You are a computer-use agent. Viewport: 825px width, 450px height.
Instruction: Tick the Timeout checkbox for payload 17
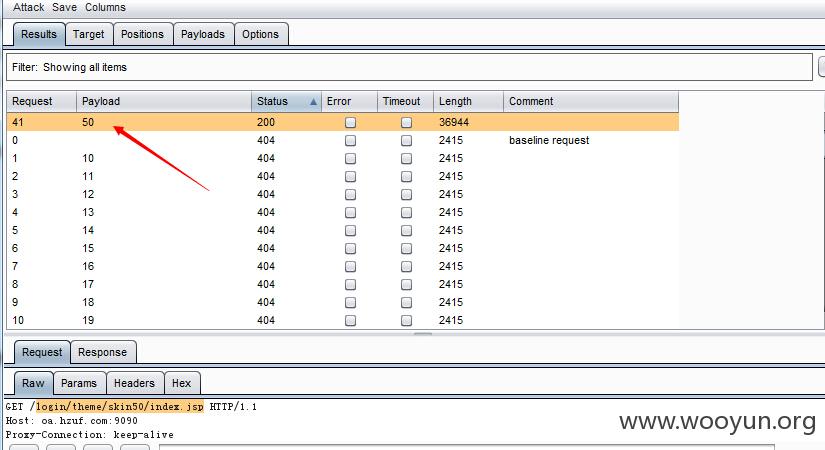coord(406,285)
